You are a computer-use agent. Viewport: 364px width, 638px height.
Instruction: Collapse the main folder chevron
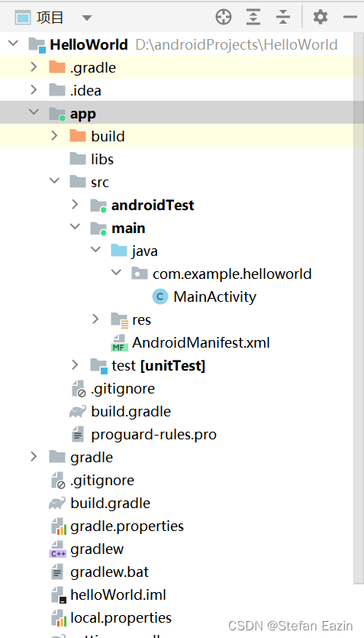pos(75,226)
